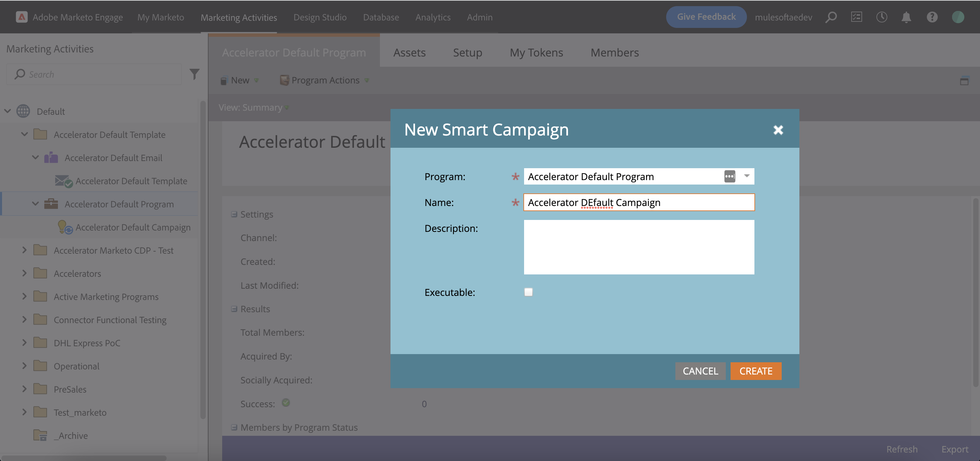This screenshot has height=461, width=980.
Task: Click the CANCEL button
Action: [x=700, y=371]
